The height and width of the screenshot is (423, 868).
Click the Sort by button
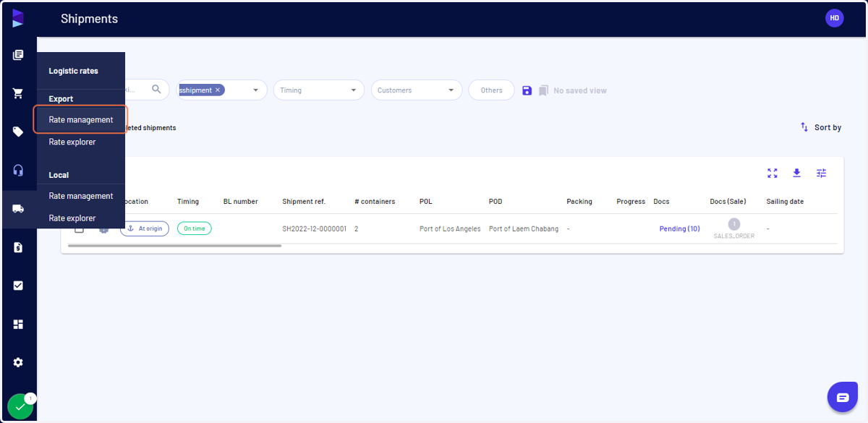pos(820,127)
